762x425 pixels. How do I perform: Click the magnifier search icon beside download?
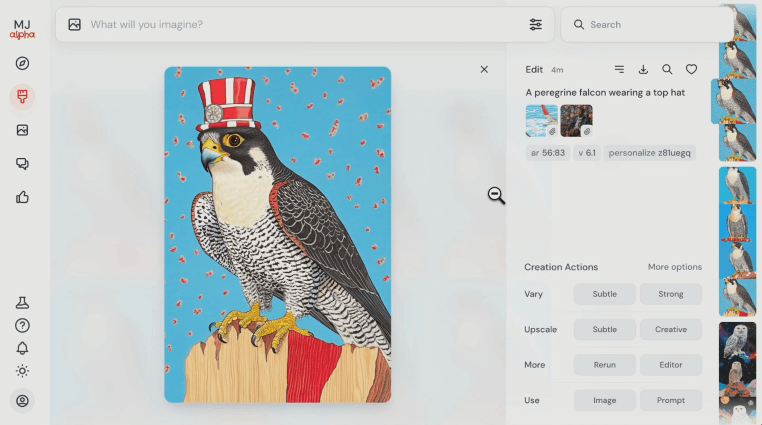click(667, 70)
